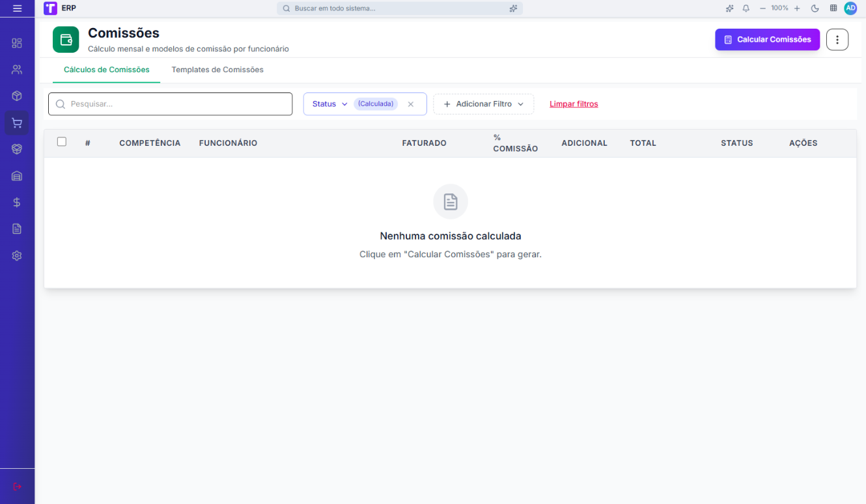The image size is (866, 504).
Task: Open the three-dot more options button
Action: point(837,40)
